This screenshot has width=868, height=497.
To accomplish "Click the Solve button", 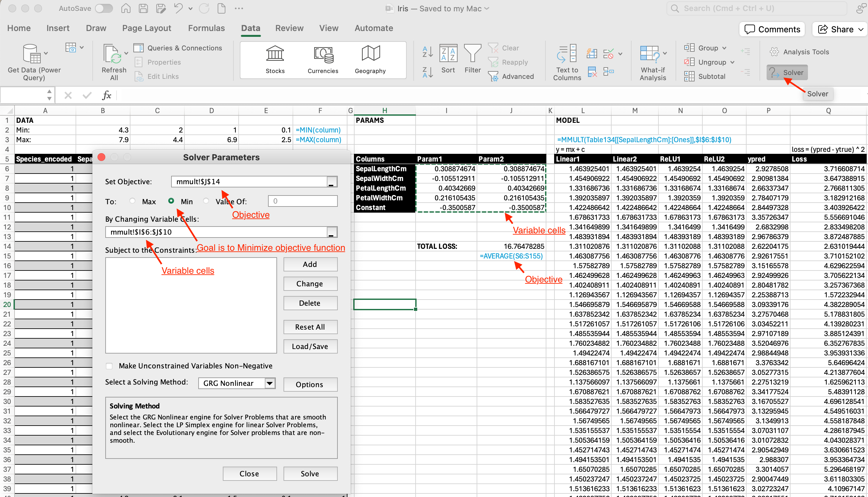I will (x=310, y=473).
